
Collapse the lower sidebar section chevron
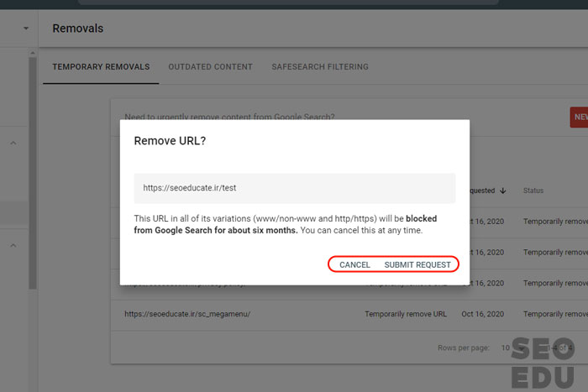[13, 245]
